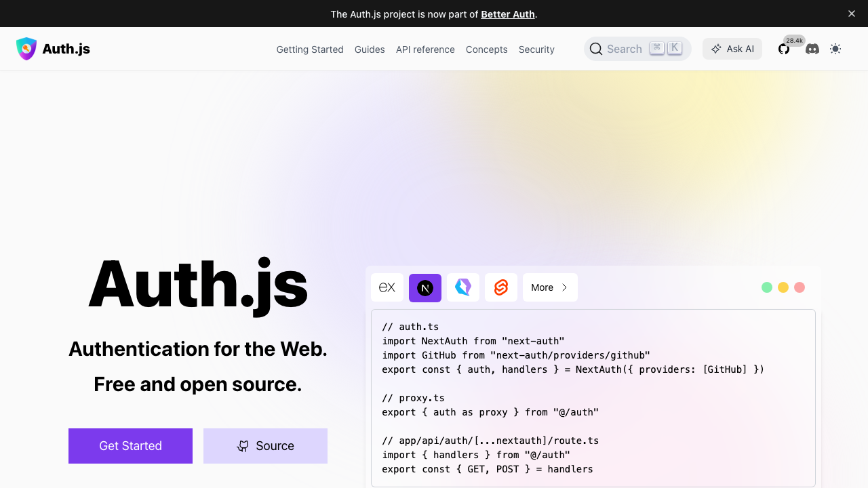Select the SvelteKit framework tab icon
The width and height of the screenshot is (868, 488).
pos(501,287)
